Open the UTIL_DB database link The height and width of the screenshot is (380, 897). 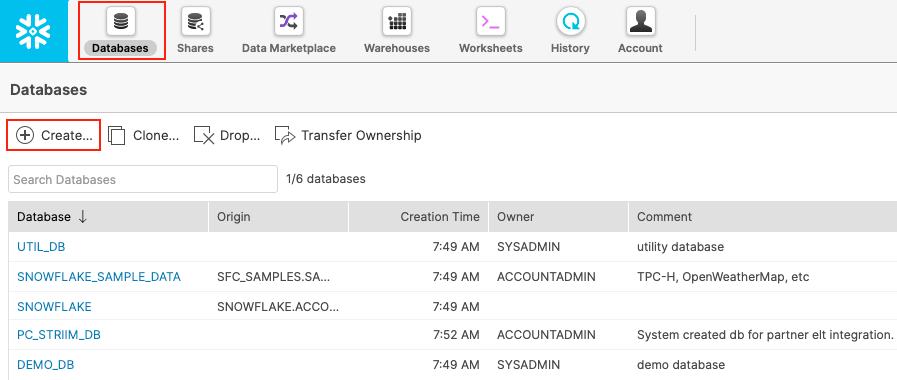(41, 247)
